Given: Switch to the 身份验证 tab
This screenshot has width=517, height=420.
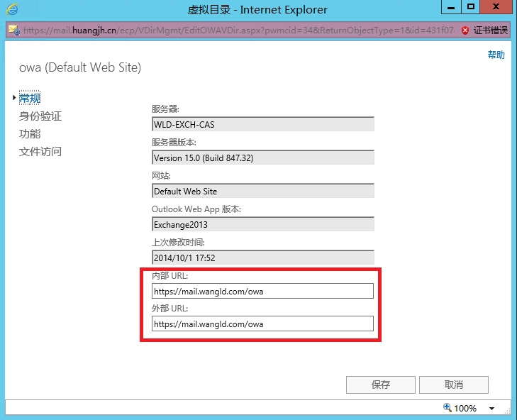Looking at the screenshot, I should (40, 116).
